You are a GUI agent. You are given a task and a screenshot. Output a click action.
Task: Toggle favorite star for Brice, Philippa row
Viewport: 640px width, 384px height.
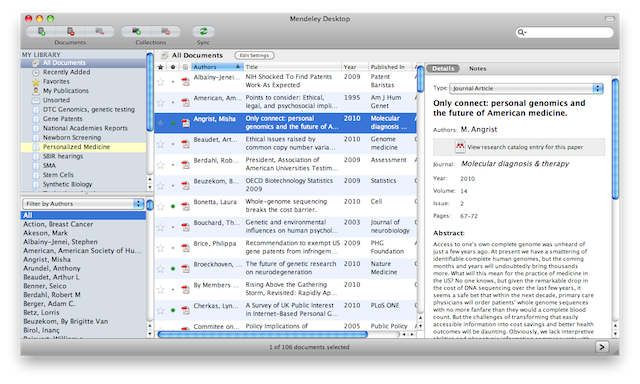coord(160,248)
